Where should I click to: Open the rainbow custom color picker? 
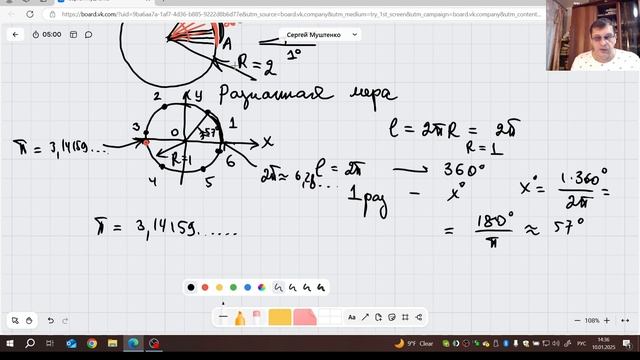coord(262,287)
